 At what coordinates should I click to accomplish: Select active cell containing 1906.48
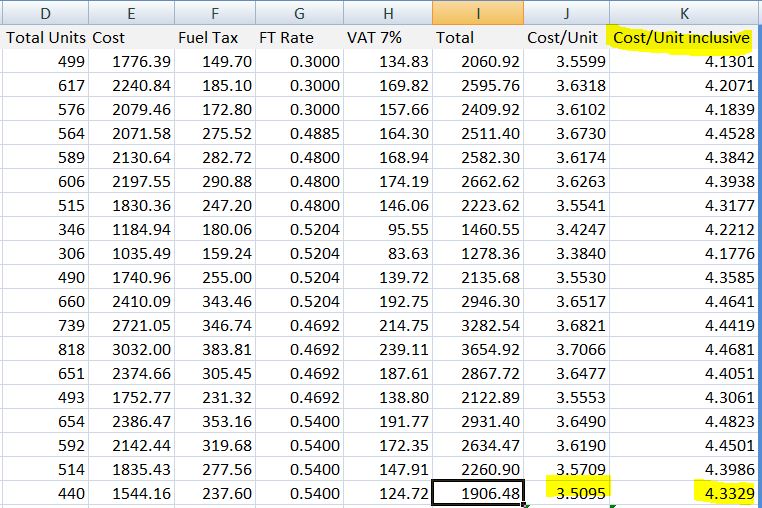click(477, 492)
